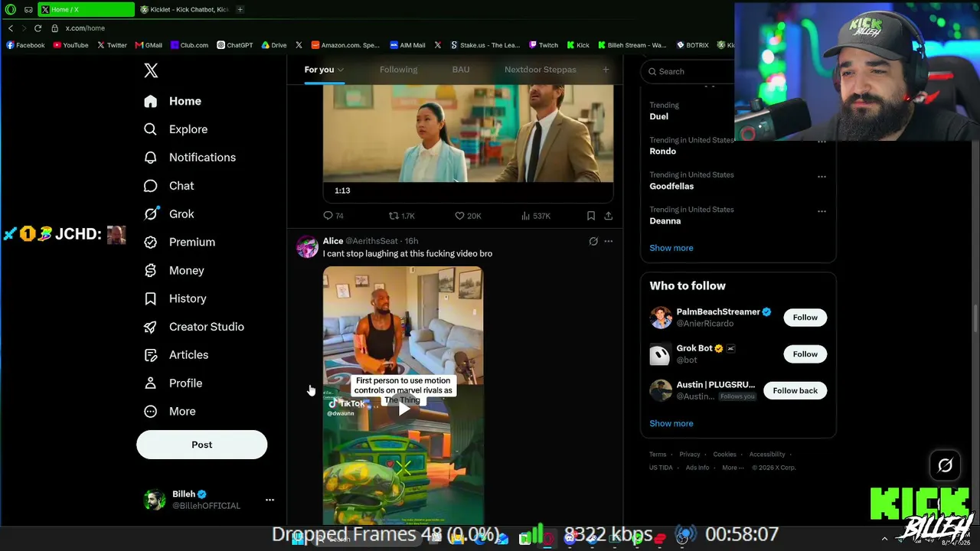Image resolution: width=980 pixels, height=551 pixels.
Task: Show more trending topics
Action: click(x=671, y=248)
